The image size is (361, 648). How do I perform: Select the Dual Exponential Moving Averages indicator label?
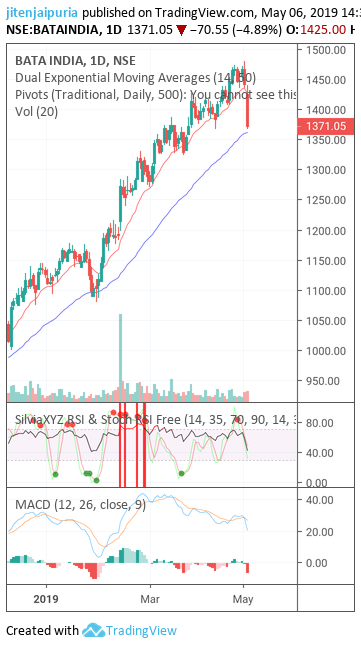(x=135, y=78)
